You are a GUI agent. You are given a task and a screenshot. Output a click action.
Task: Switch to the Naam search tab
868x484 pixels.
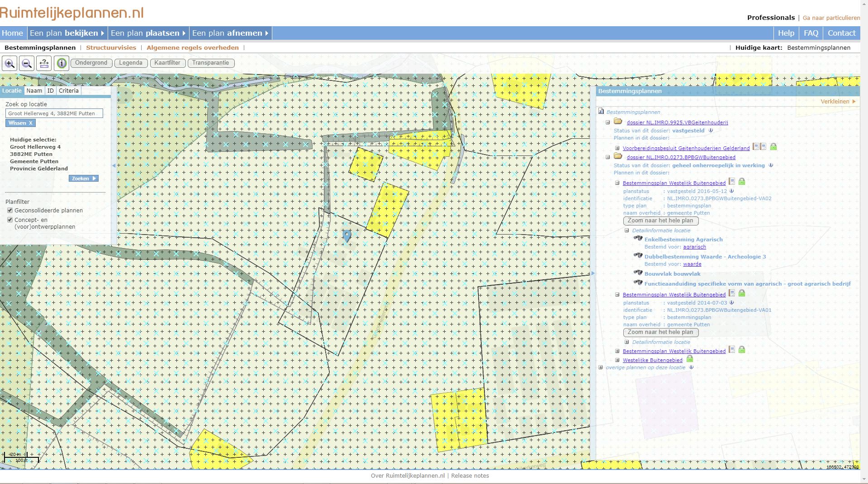click(x=34, y=90)
